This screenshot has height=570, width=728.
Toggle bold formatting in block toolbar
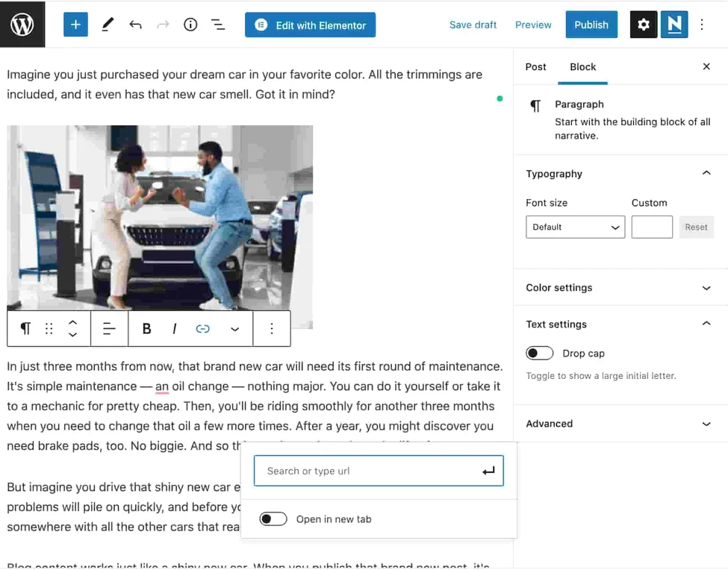pos(146,328)
